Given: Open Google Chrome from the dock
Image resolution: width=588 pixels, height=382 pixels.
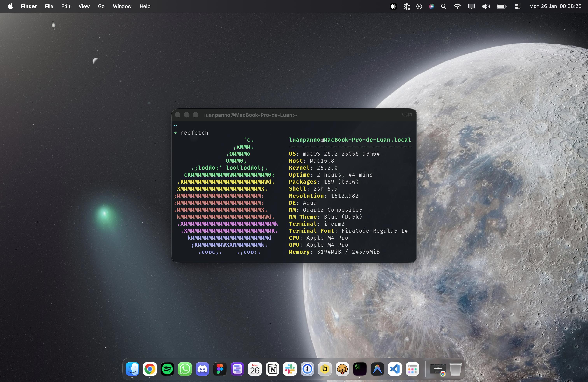Looking at the screenshot, I should 150,369.
